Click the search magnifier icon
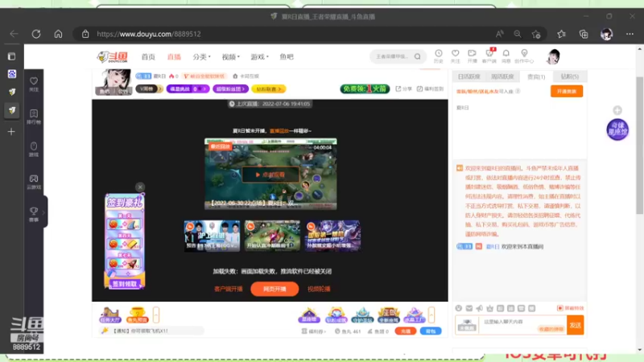This screenshot has width=644, height=362. click(417, 56)
